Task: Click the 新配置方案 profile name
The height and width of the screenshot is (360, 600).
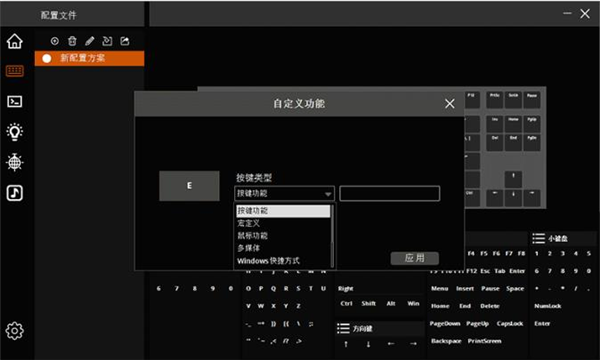Action: 82,58
